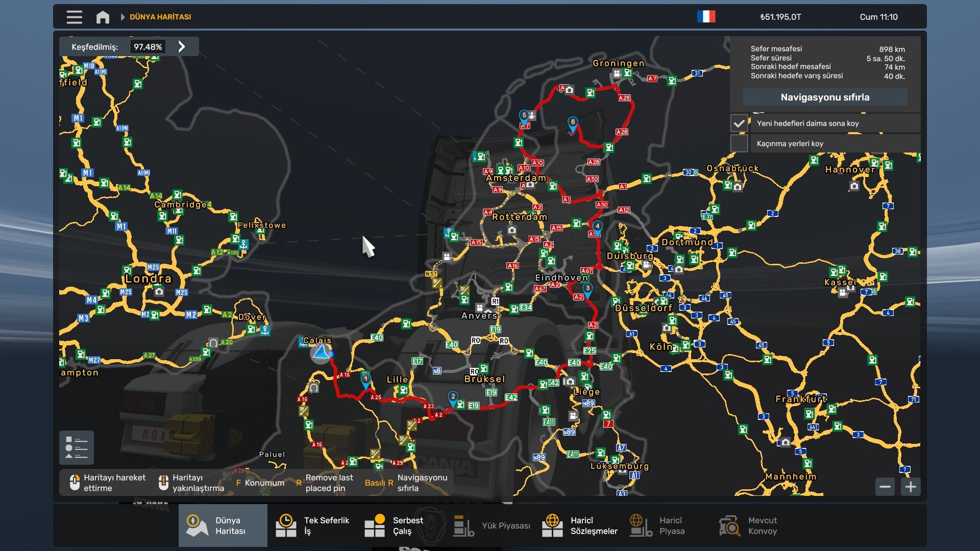Image resolution: width=980 pixels, height=551 pixels.
Task: Switch to Dünya Haritası tab
Action: click(223, 525)
